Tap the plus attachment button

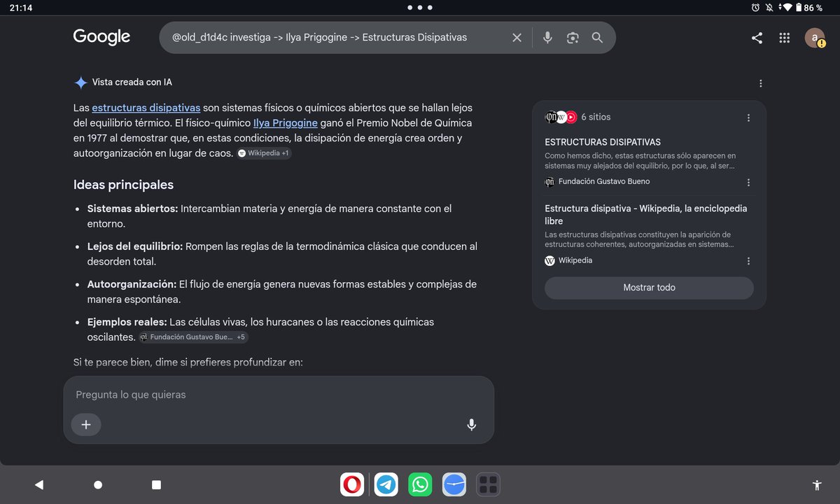click(86, 424)
